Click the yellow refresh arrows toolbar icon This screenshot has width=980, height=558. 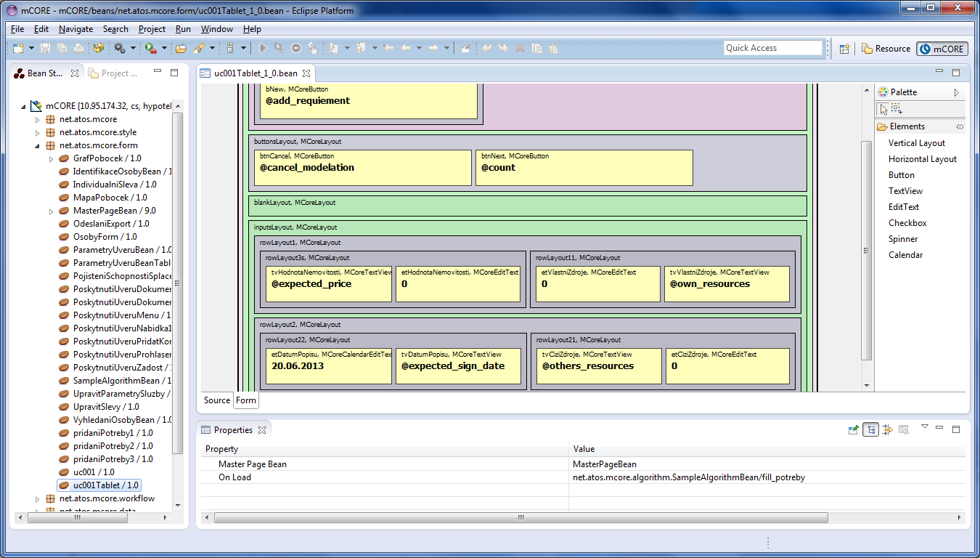[x=99, y=48]
